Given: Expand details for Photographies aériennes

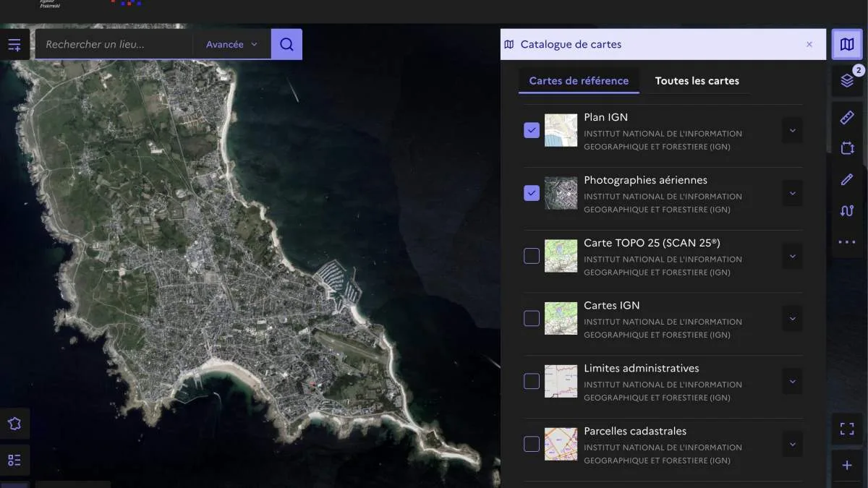Looking at the screenshot, I should pos(792,193).
